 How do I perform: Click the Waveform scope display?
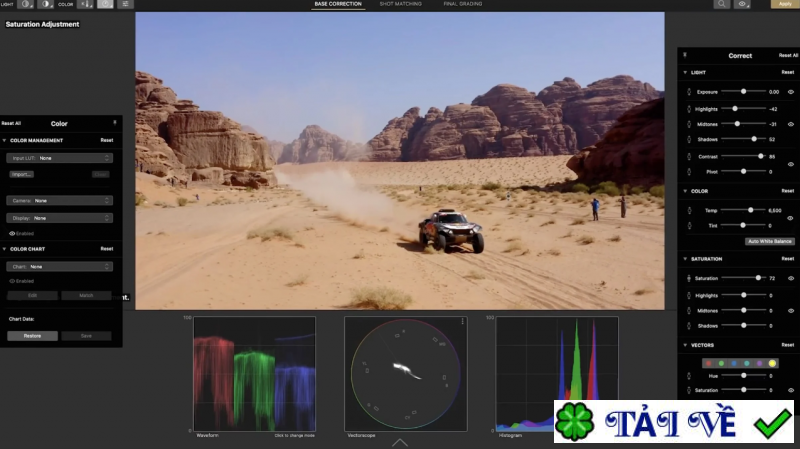coord(254,374)
